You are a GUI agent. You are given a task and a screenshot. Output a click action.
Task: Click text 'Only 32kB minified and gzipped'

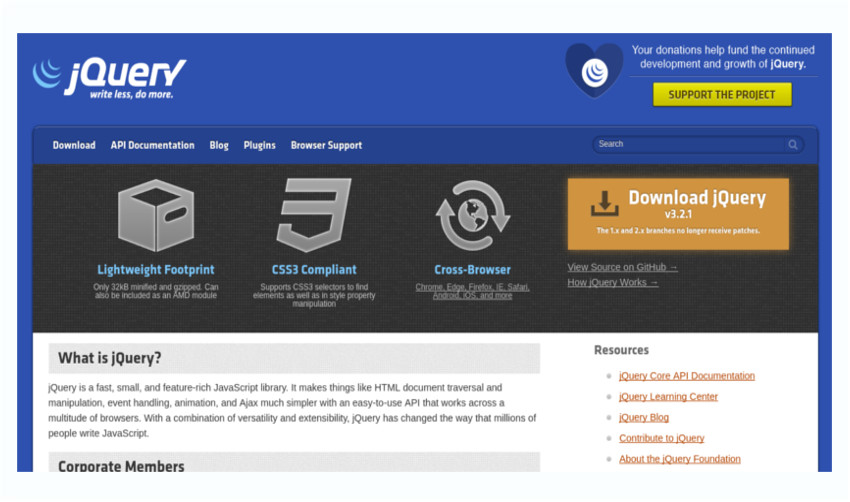coord(148,287)
